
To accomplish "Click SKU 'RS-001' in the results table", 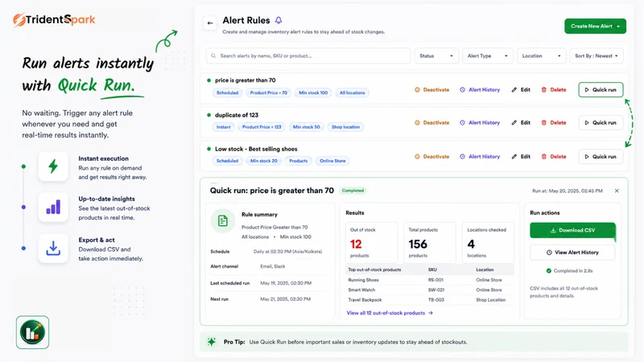I will coord(436,280).
